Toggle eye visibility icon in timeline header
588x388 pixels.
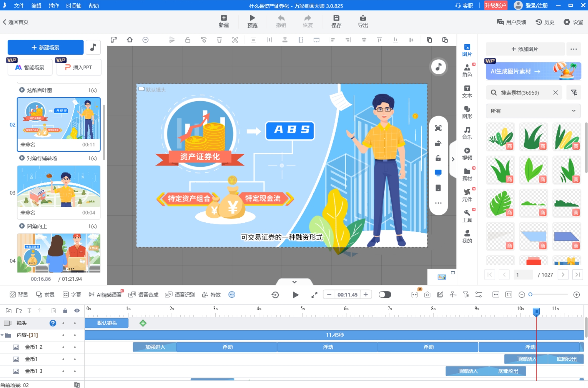(77, 311)
